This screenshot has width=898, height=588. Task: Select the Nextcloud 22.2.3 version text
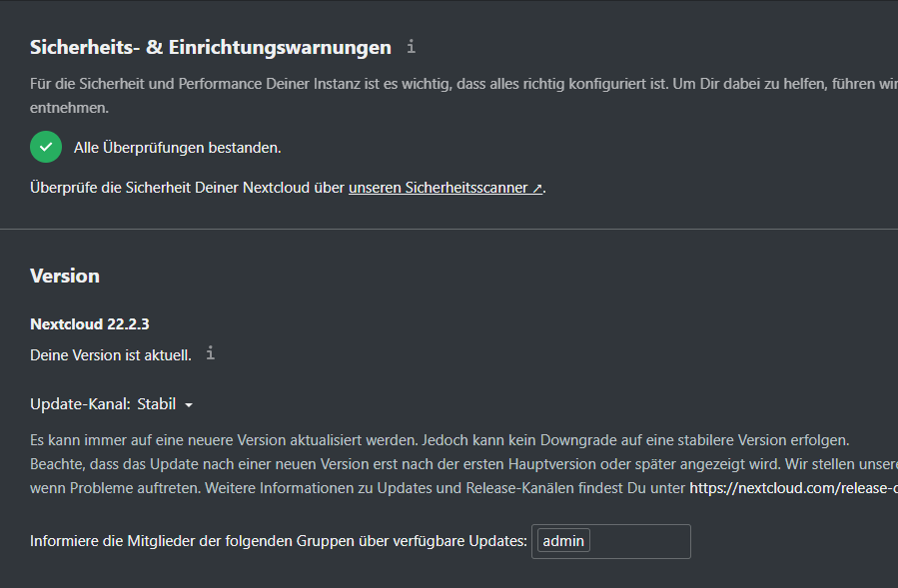coord(89,324)
